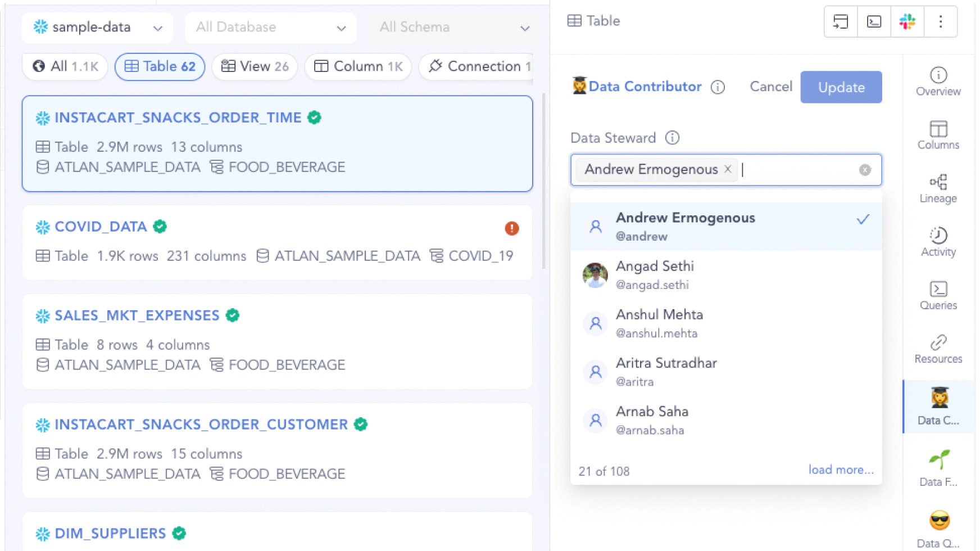Click the '21 of 108' count text
980x551 pixels.
(604, 471)
